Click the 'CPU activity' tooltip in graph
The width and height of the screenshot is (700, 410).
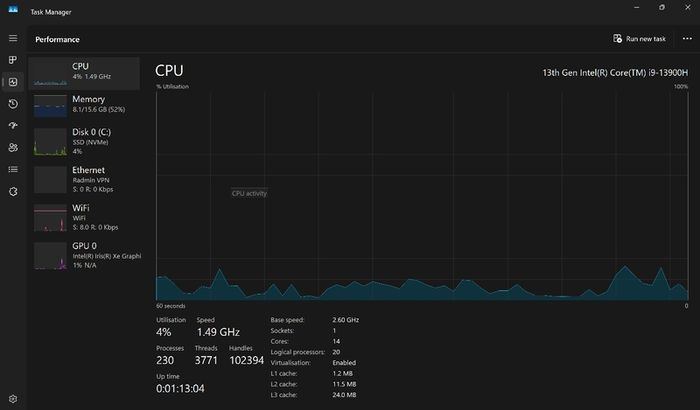(249, 193)
